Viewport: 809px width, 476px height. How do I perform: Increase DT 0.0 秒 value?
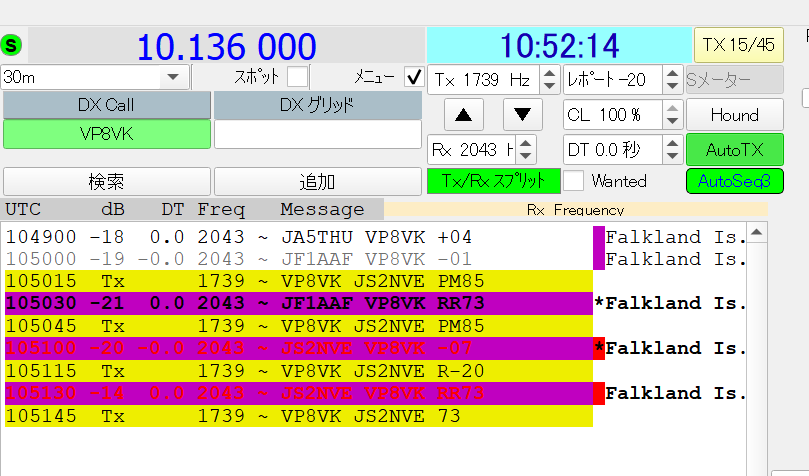click(672, 143)
